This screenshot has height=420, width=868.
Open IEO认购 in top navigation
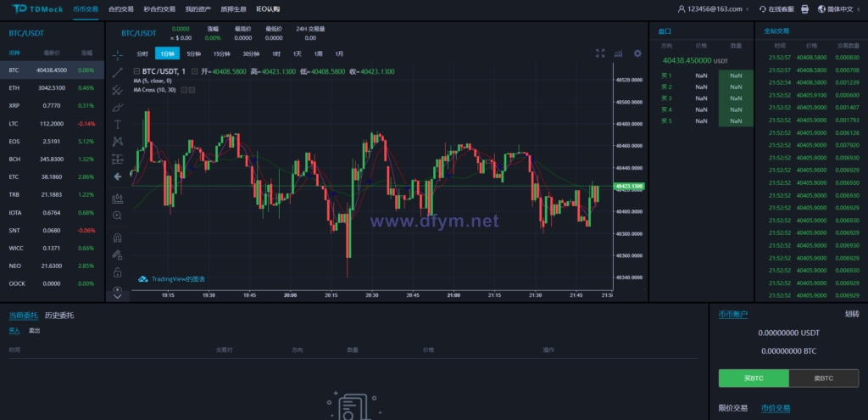tap(268, 8)
